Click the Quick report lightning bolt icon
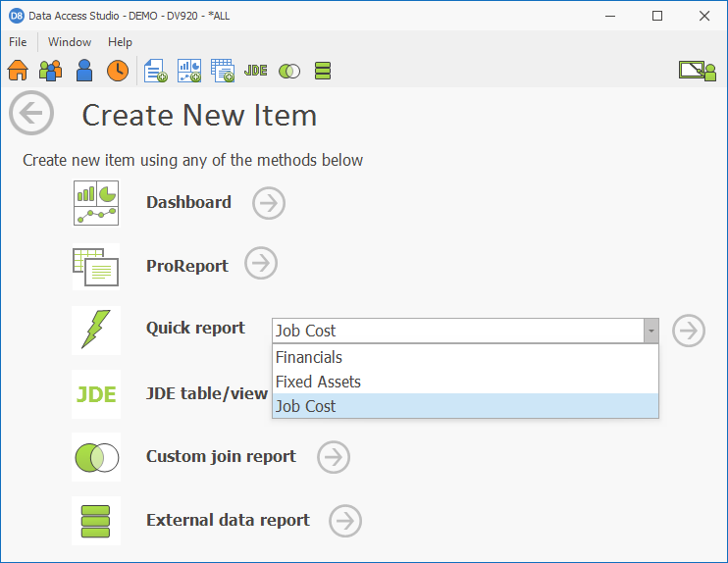 click(96, 330)
